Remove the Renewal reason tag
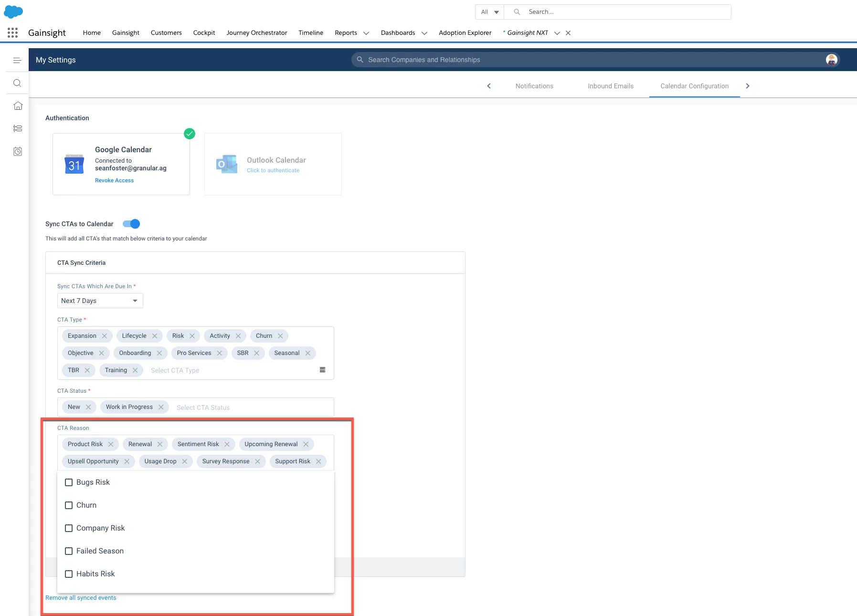 click(x=160, y=444)
